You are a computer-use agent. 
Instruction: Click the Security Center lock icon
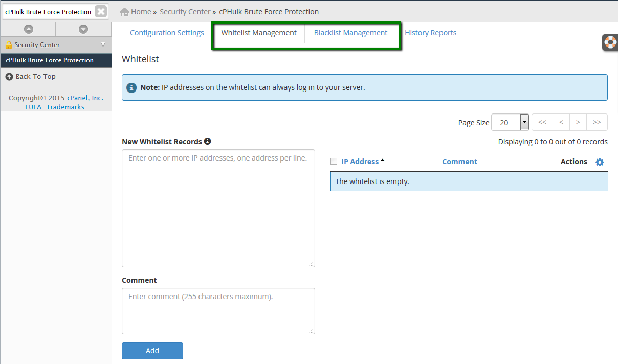(x=9, y=44)
